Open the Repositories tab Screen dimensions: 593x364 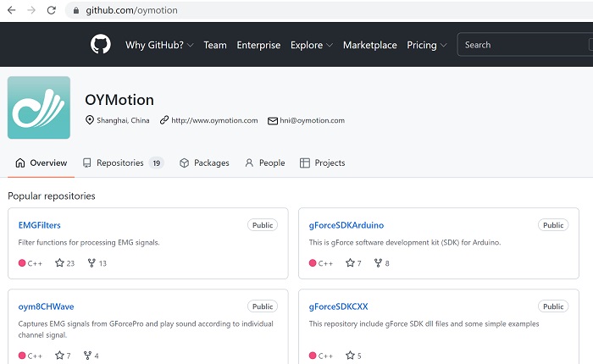124,163
